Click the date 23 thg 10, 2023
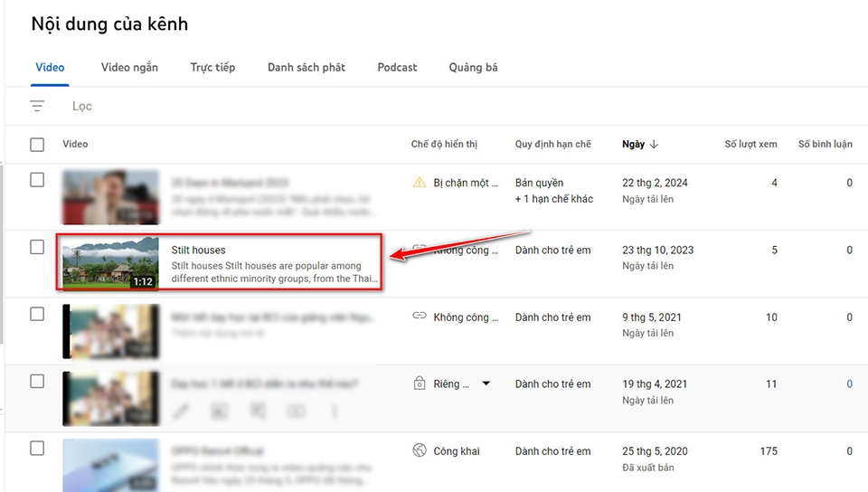This screenshot has width=868, height=492. point(657,251)
